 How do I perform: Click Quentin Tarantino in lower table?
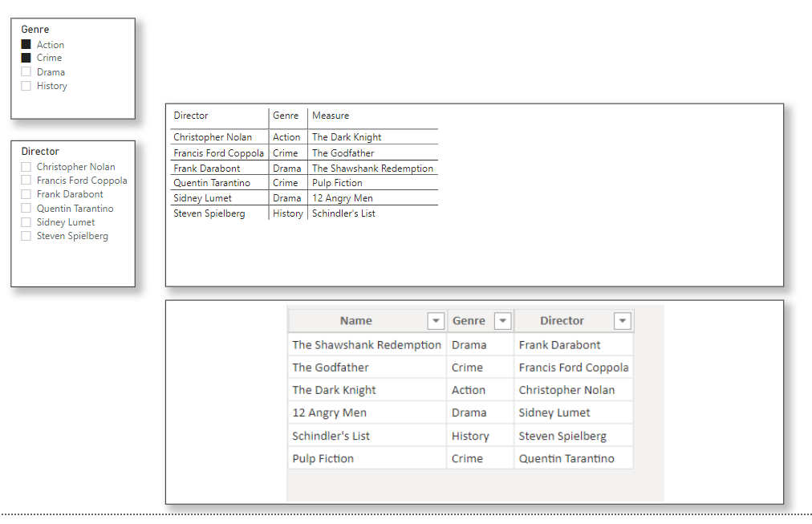(x=566, y=459)
